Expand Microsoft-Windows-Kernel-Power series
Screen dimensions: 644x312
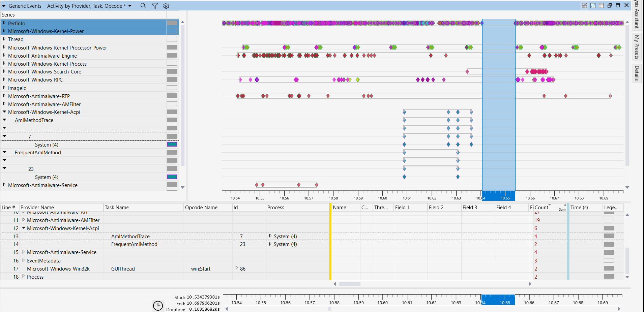(x=4, y=31)
